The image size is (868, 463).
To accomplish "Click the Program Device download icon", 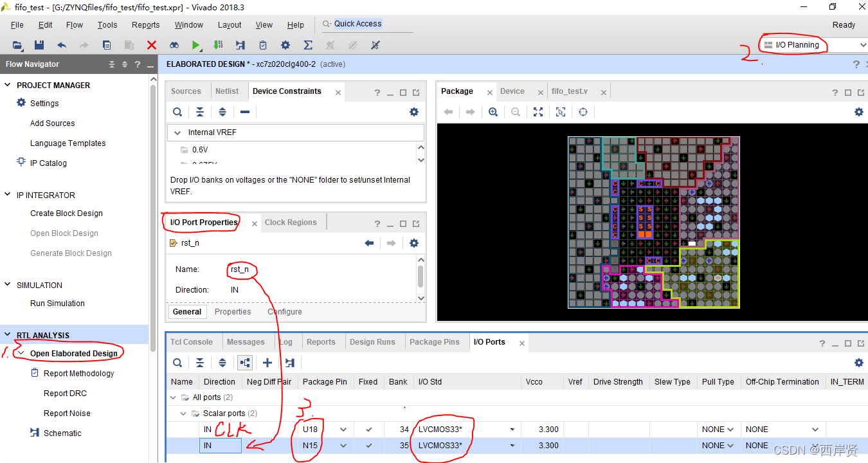I will 219,45.
